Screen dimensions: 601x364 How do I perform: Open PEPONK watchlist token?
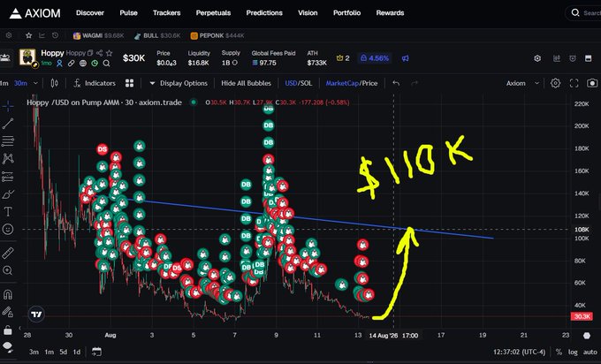click(x=217, y=35)
